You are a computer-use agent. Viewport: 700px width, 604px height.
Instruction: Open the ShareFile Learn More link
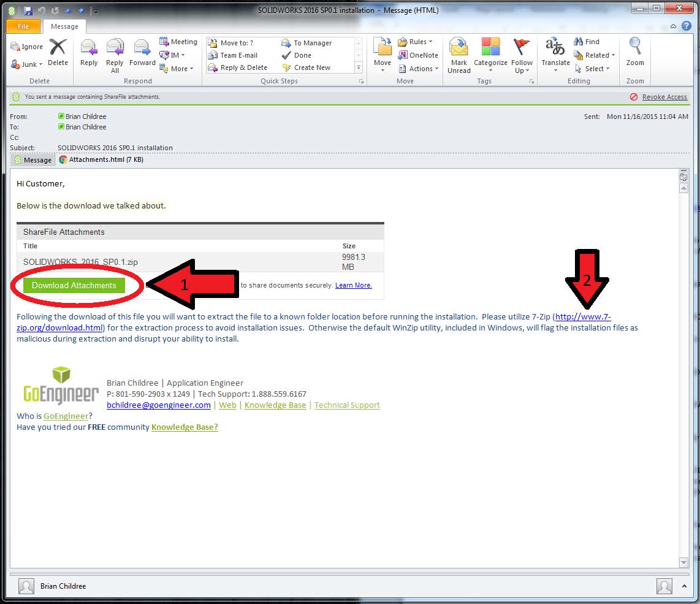pos(353,285)
